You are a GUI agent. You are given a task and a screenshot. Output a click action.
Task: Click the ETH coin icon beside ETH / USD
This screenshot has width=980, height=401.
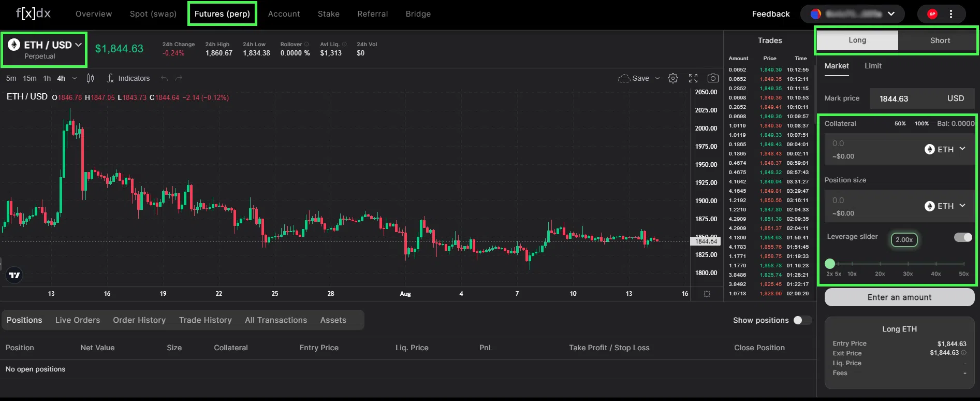tap(14, 45)
